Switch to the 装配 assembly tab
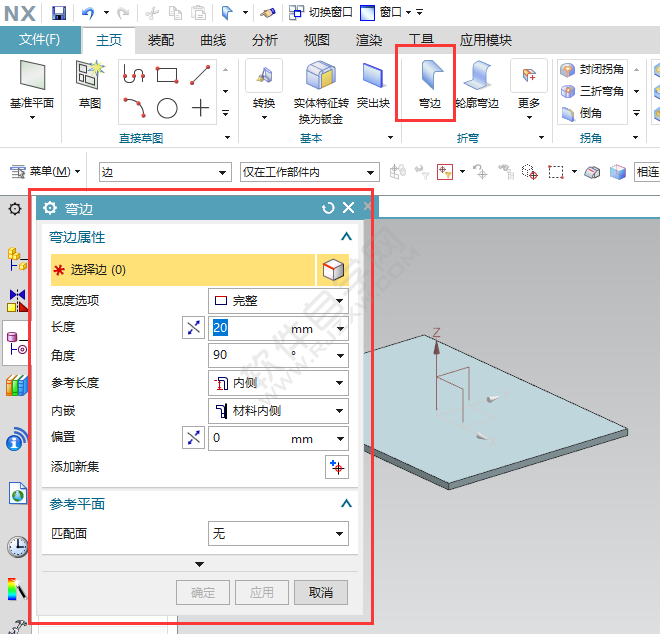Viewport: 660px width, 634px height. point(161,40)
